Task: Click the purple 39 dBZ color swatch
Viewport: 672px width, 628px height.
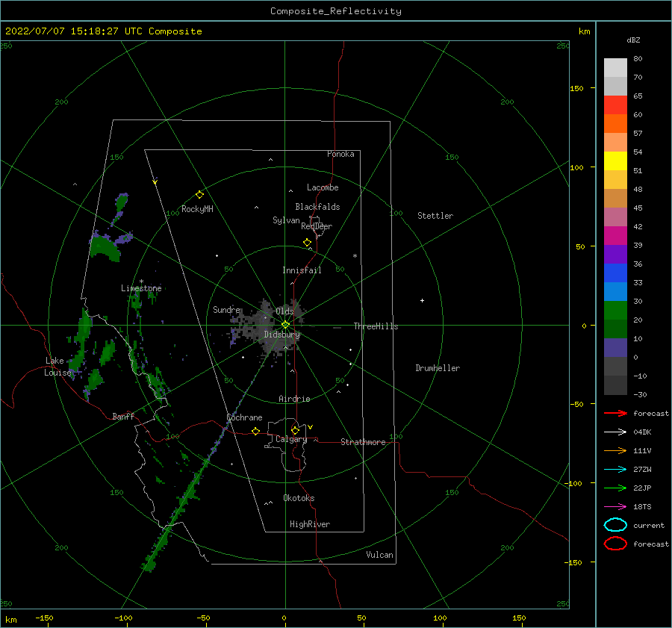Action: 615,254
